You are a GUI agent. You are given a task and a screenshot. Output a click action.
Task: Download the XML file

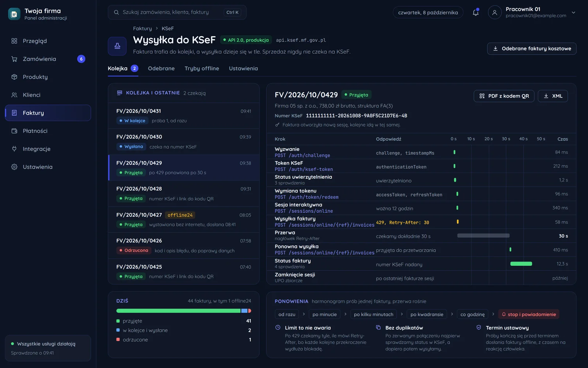(553, 96)
